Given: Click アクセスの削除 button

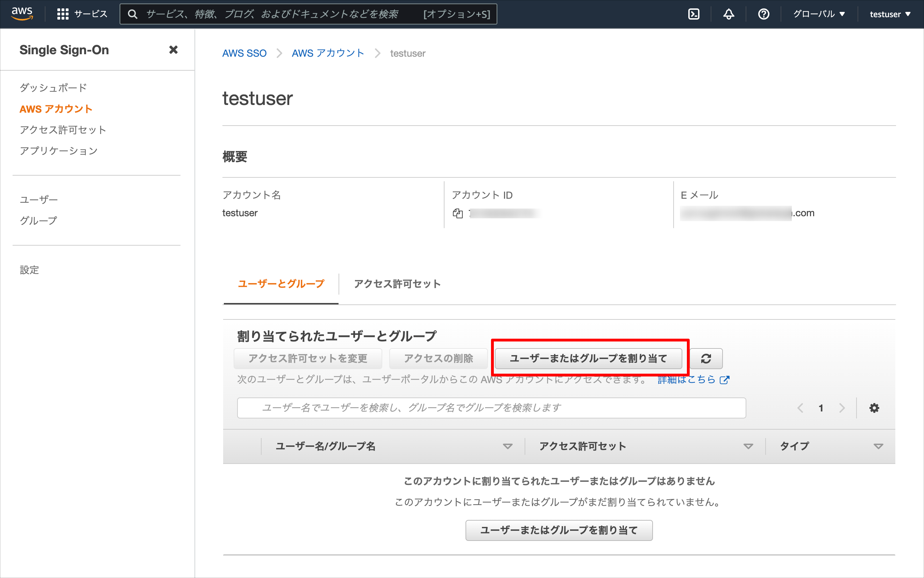Looking at the screenshot, I should pyautogui.click(x=438, y=359).
